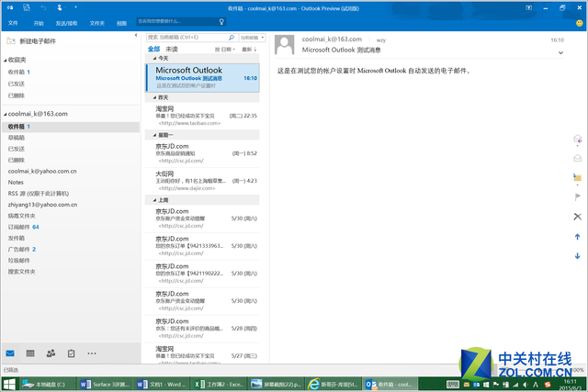Open the 京东JD.com order 9421333963 email
Screen dimensions: 588x392
pos(202,246)
